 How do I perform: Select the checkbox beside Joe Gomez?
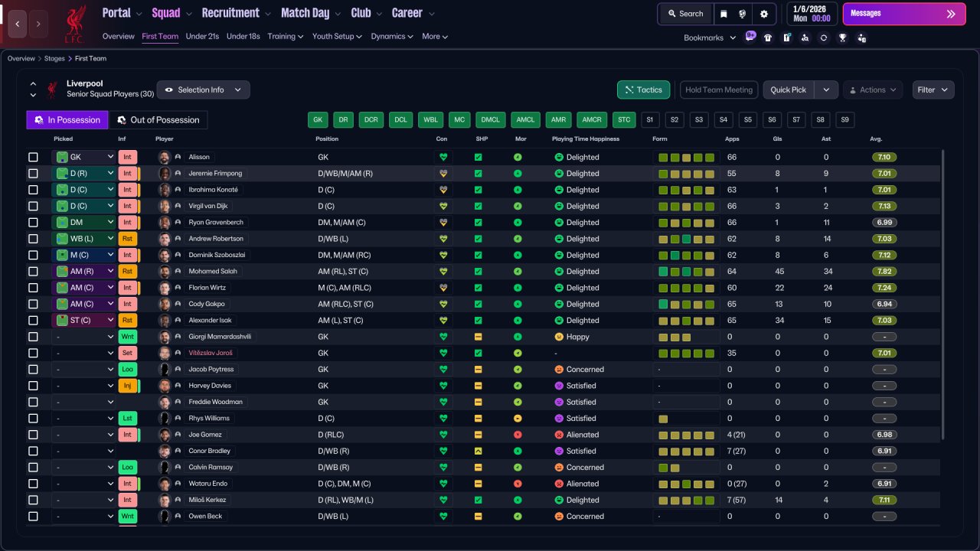(33, 435)
